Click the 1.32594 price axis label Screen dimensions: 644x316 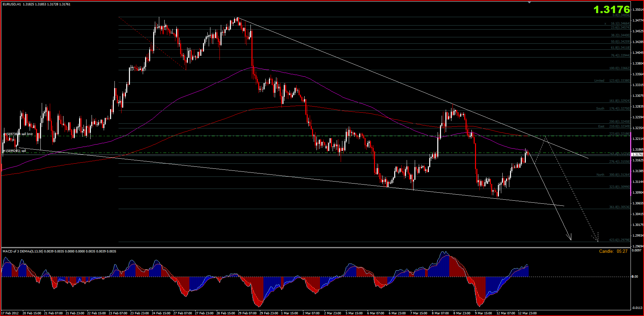coord(638,117)
